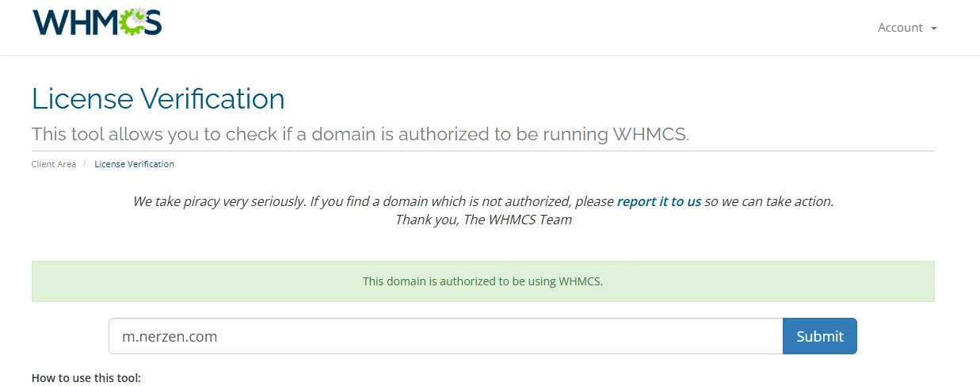The height and width of the screenshot is (386, 980).
Task: Click the word WHMCS in the success message
Action: click(579, 281)
